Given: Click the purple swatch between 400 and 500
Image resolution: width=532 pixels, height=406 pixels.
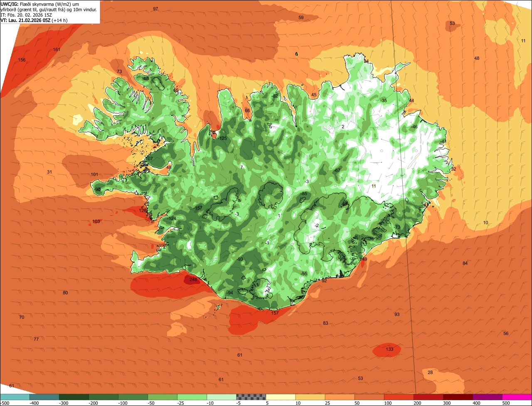Looking at the screenshot, I should tap(487, 397).
